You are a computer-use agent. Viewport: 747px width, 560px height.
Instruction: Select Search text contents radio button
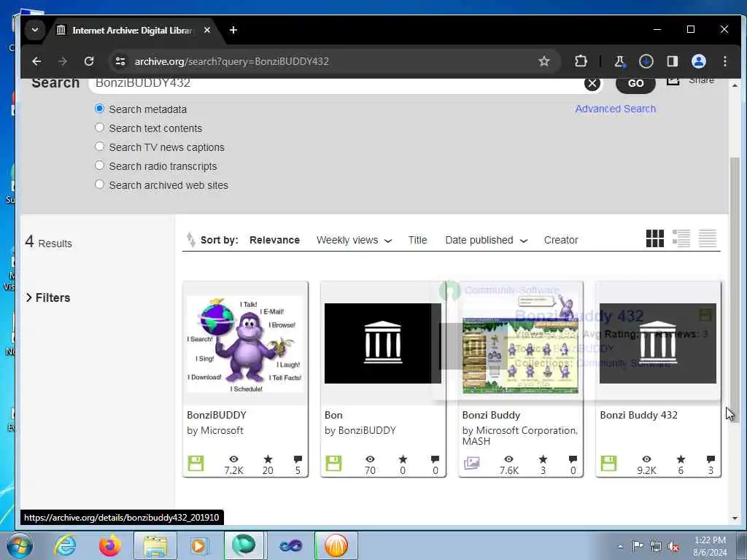tap(99, 128)
